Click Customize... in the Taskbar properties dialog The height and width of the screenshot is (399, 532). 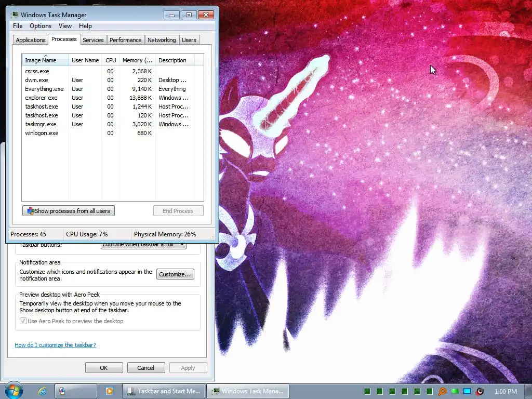175,274
